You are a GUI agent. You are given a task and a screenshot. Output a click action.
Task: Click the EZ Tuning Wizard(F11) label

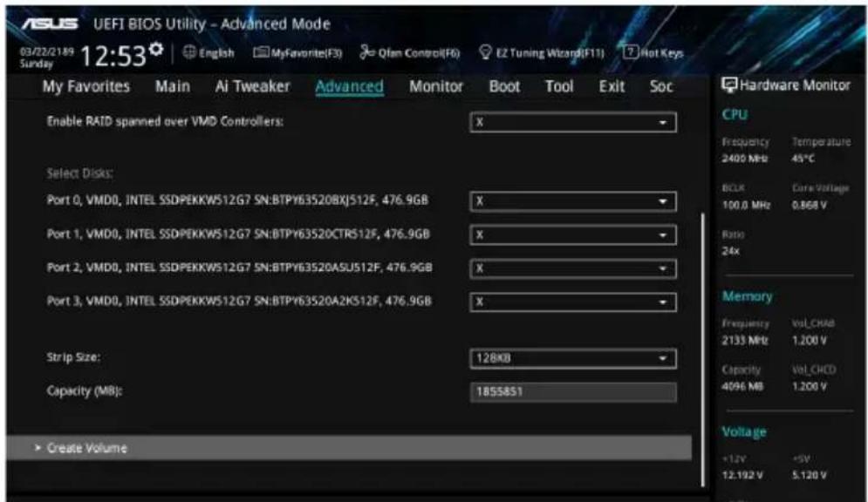(x=550, y=53)
